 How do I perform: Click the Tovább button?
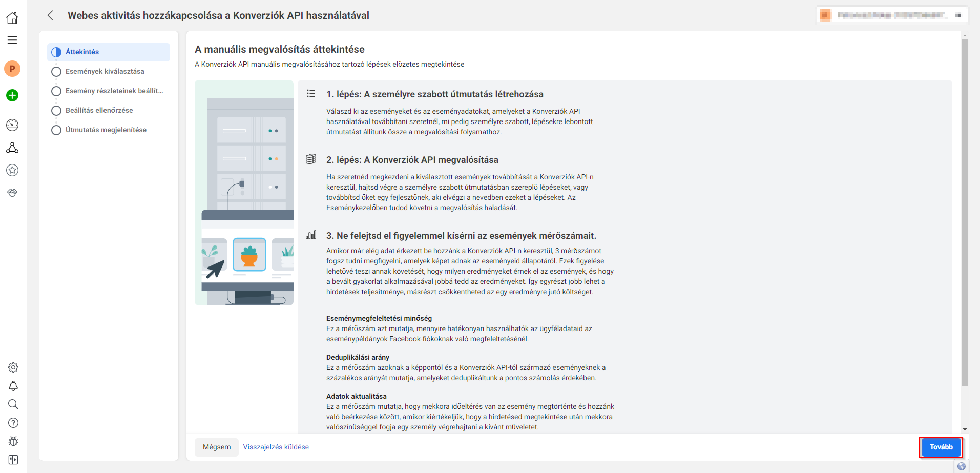coord(941,447)
